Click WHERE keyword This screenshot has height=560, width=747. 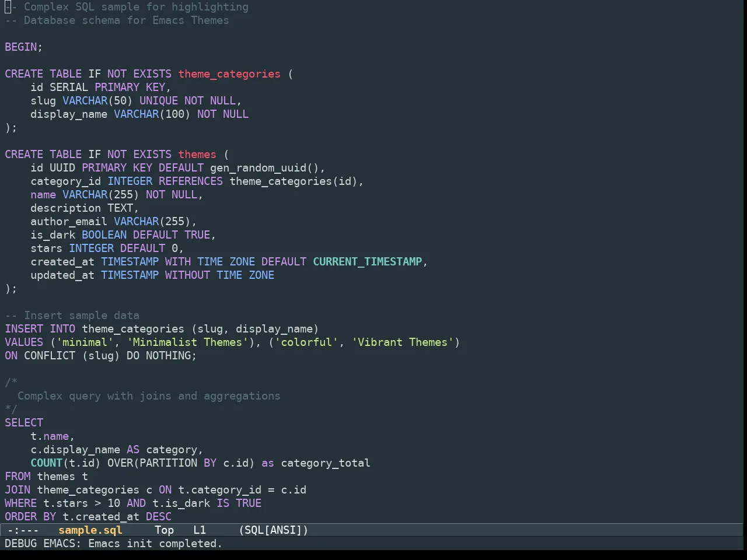point(21,503)
